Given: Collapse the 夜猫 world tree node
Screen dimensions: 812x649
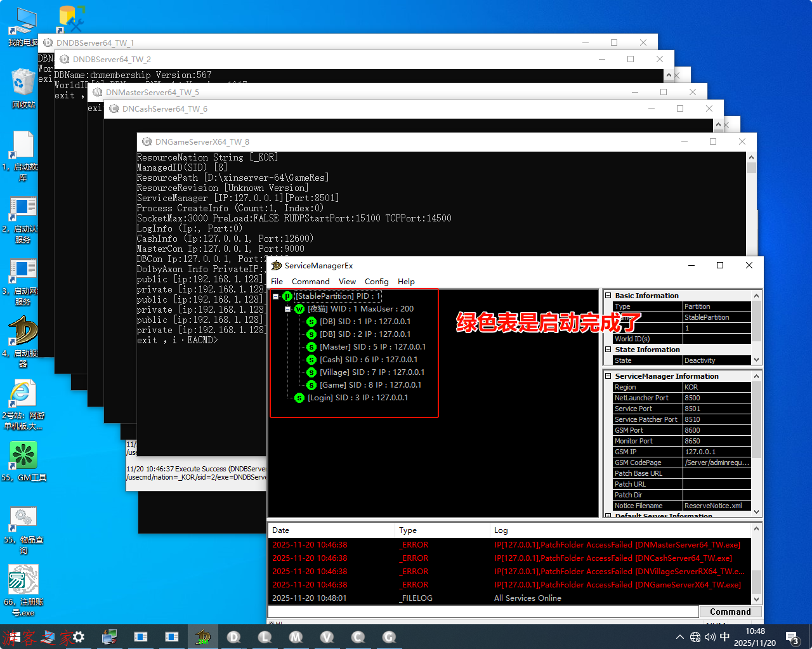Looking at the screenshot, I should pyautogui.click(x=287, y=309).
